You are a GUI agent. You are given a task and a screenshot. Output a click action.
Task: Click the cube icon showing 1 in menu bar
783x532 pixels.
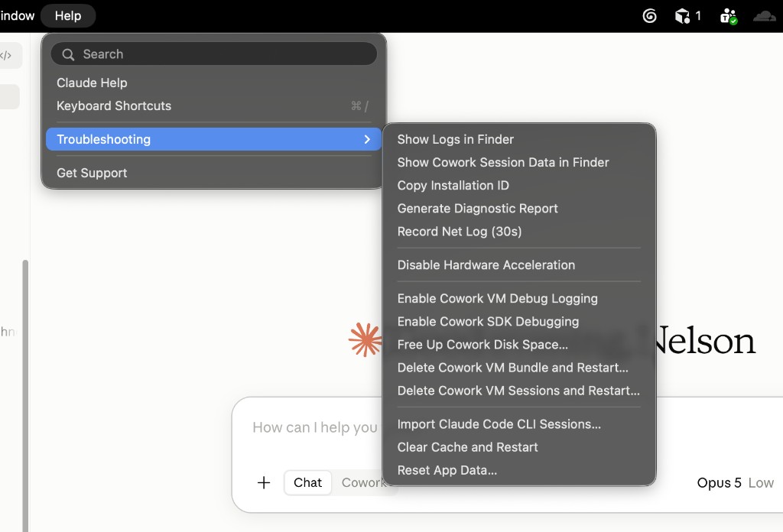coord(687,16)
